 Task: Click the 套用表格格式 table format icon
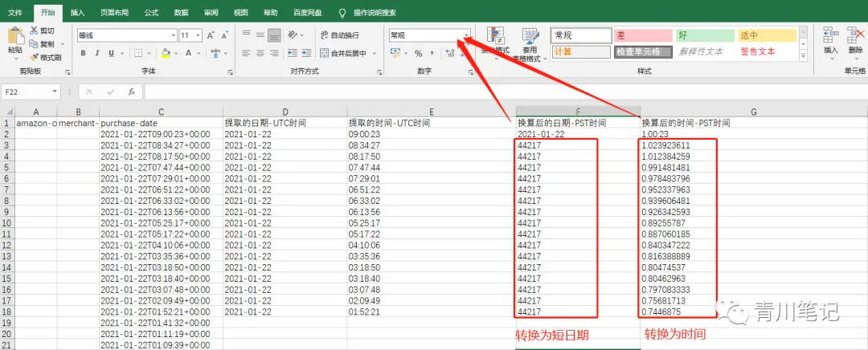[530, 36]
